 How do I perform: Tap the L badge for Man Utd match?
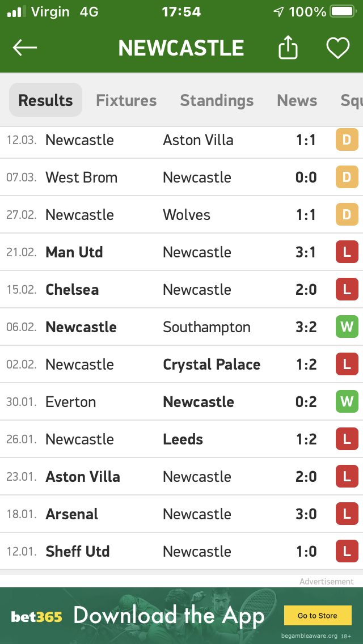[347, 252]
